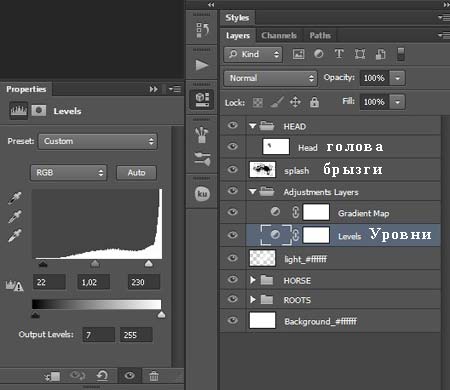Open the Opacity slider dropdown arrow

pos(397,78)
